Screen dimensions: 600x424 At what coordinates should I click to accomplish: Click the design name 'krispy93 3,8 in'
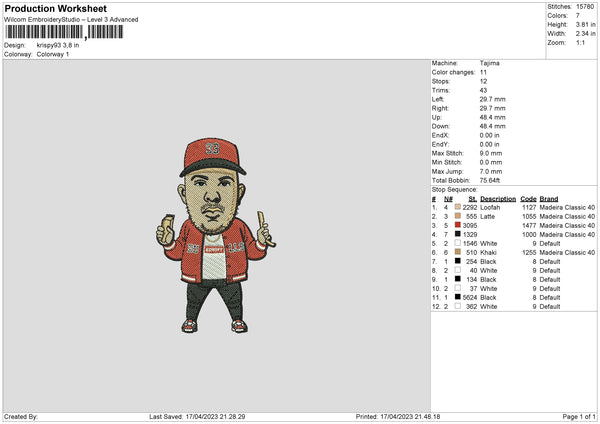point(58,45)
